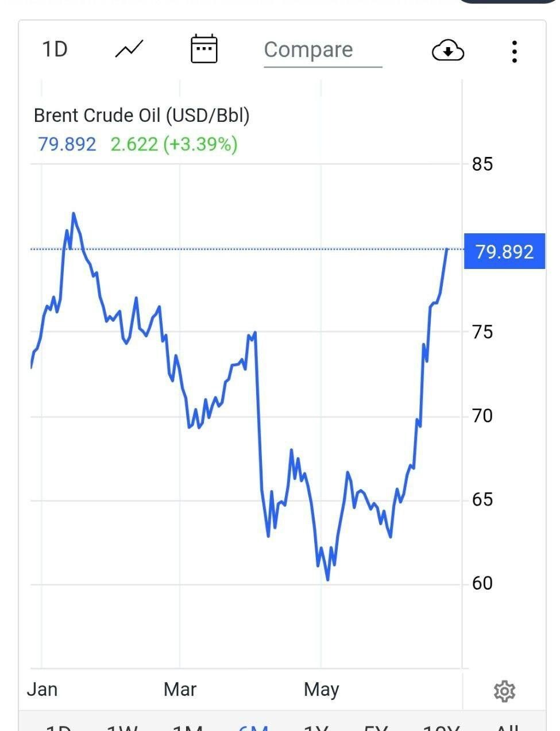
Task: Click the Brent Crude Oil chart title
Action: (x=141, y=116)
